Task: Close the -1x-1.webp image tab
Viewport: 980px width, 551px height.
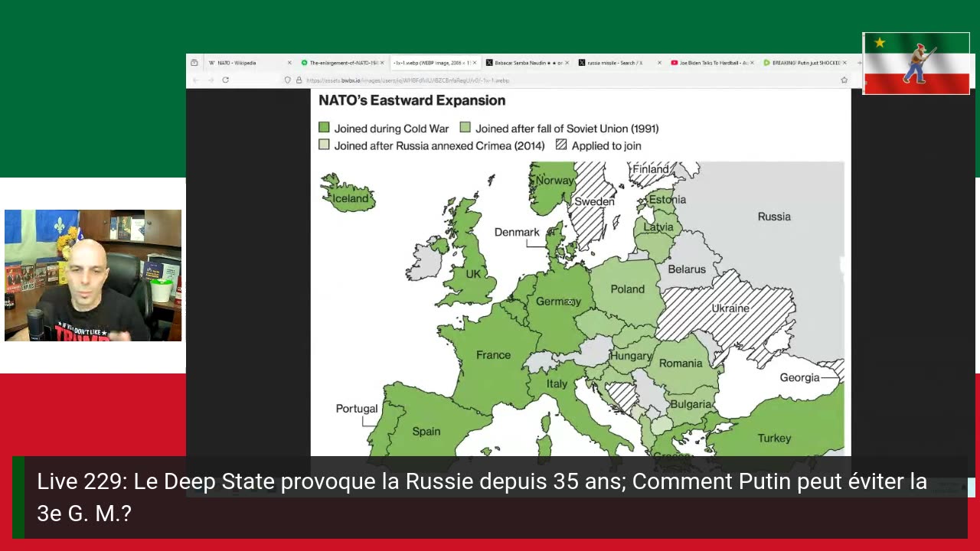Action: coord(475,63)
